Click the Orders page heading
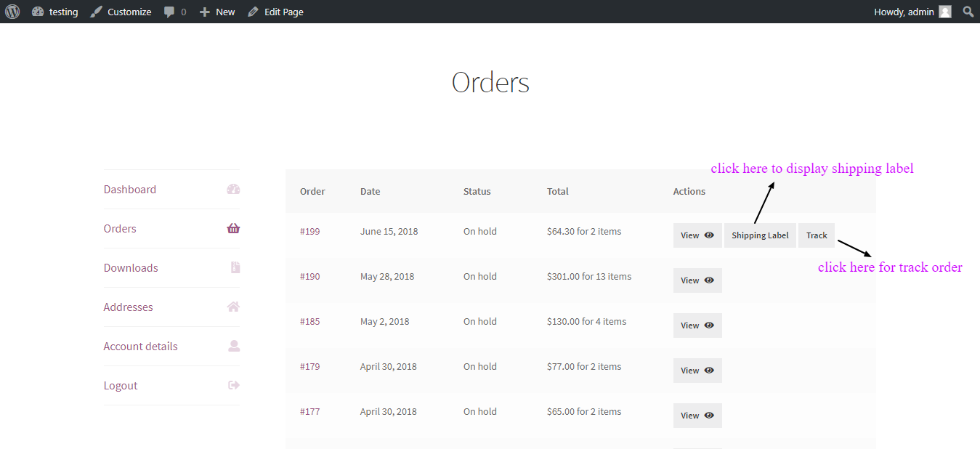980x449 pixels. click(490, 83)
